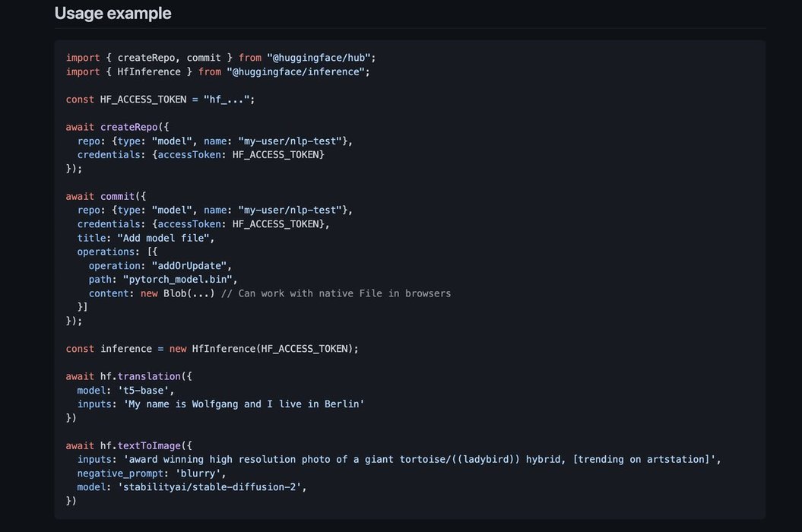This screenshot has height=532, width=802.
Task: Click the 'stabilityai/stable-diffusion-2' model string
Action: click(x=211, y=487)
